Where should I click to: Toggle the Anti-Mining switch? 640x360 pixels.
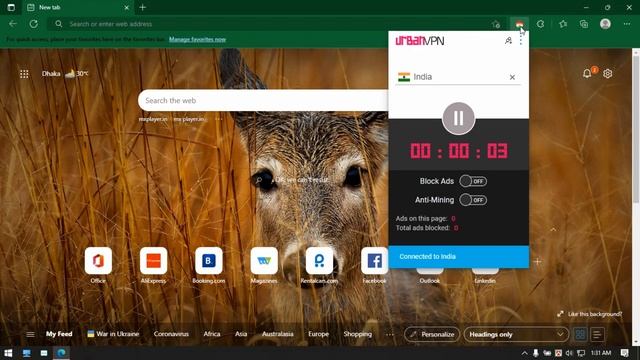coord(473,200)
